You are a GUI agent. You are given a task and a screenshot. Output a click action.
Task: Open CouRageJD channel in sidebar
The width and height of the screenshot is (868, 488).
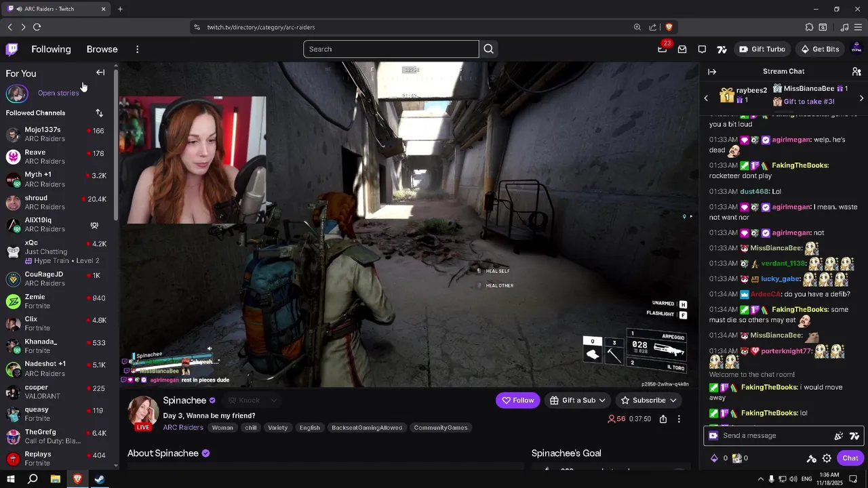(58, 279)
